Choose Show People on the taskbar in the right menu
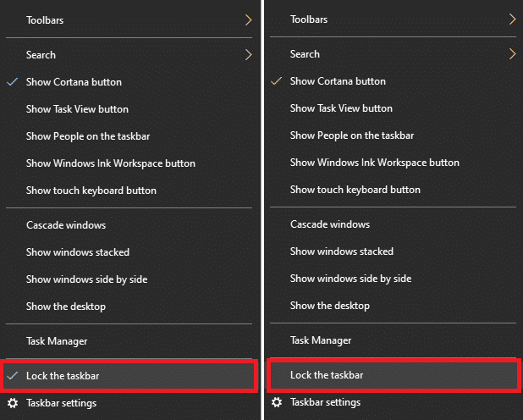The image size is (523, 420). point(352,135)
